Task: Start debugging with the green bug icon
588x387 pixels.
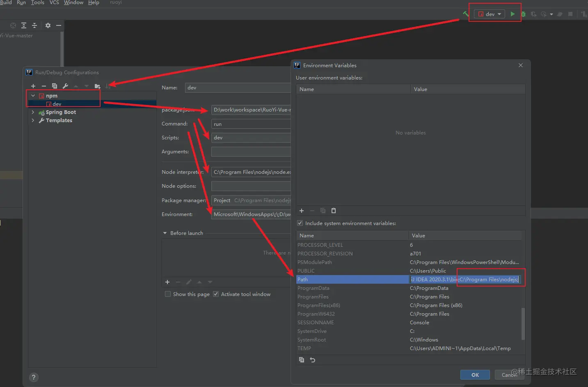Action: tap(524, 14)
